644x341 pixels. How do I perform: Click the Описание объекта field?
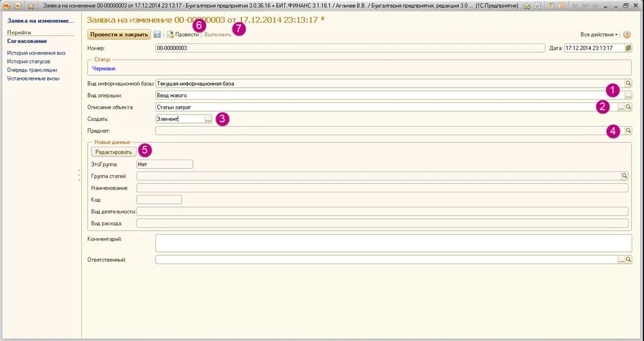pyautogui.click(x=386, y=107)
